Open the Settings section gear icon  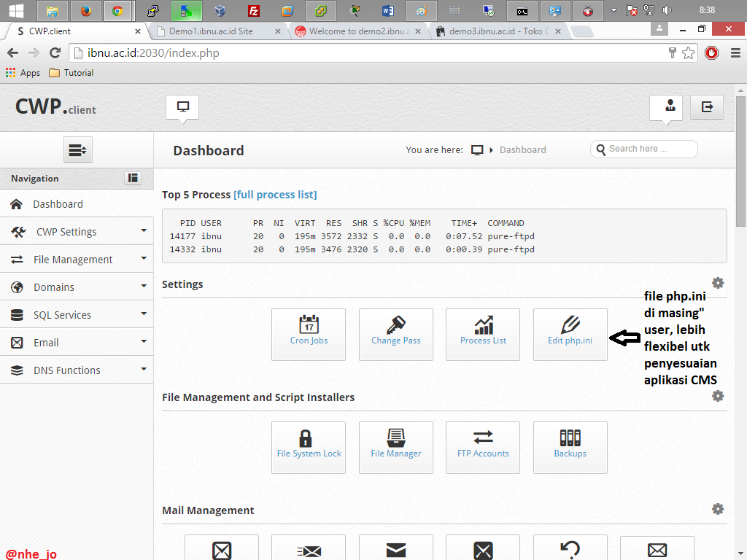718,284
